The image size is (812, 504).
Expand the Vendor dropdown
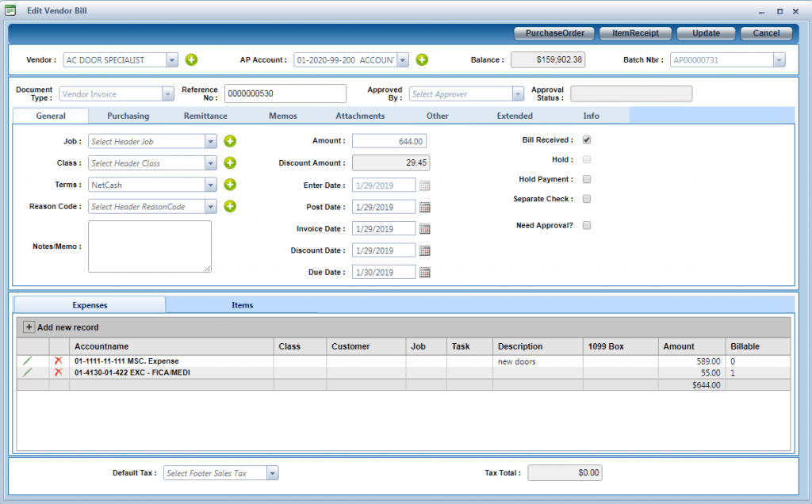[x=172, y=60]
